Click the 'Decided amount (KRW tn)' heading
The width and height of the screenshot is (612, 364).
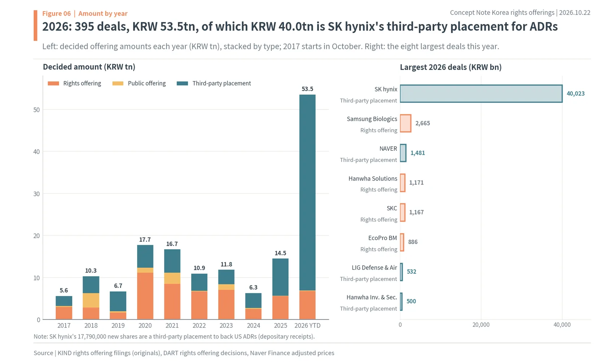pos(89,67)
